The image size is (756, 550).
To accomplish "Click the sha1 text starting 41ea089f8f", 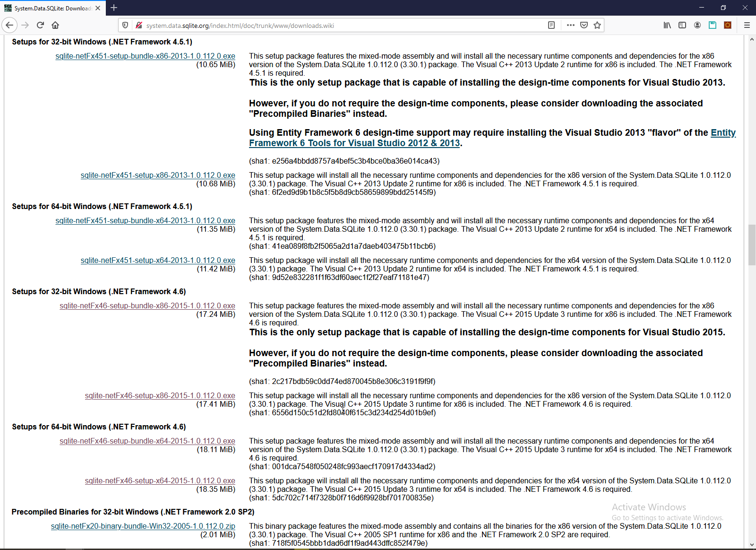I will tap(343, 246).
